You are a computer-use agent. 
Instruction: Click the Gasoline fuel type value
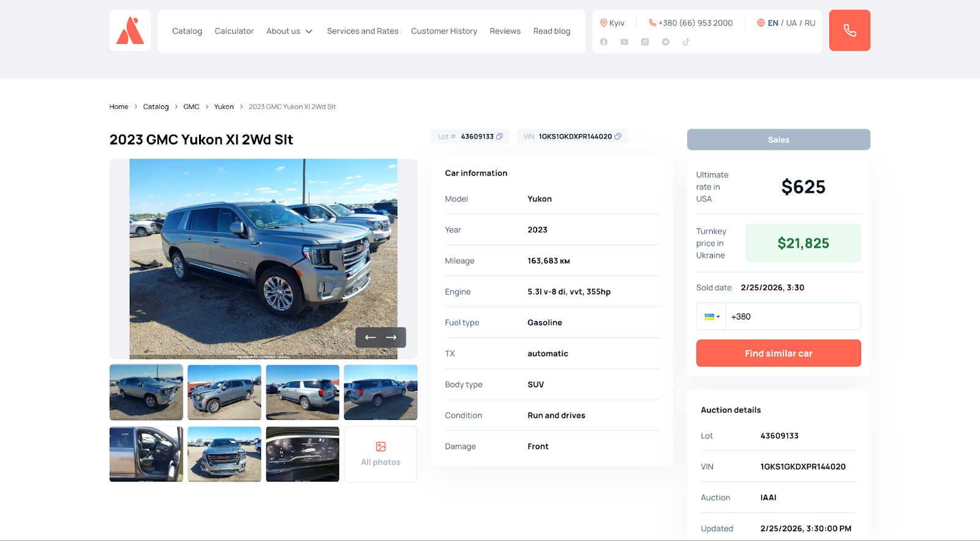point(545,323)
